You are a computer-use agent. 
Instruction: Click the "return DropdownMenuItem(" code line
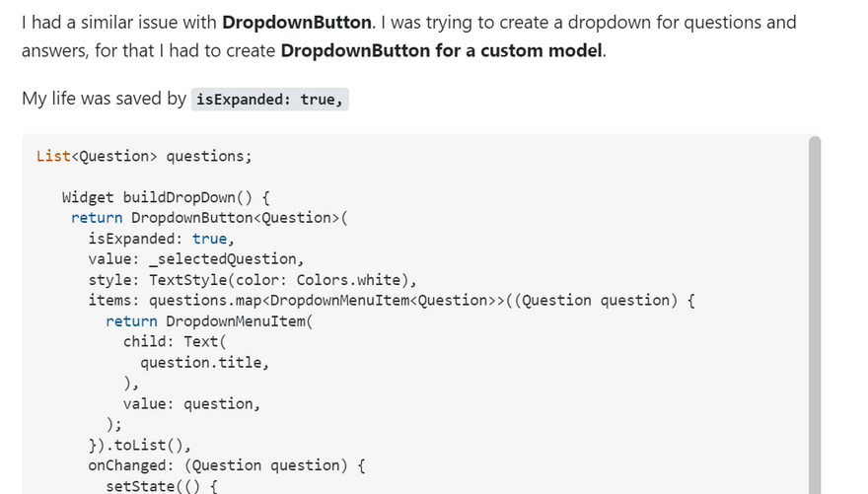click(208, 321)
